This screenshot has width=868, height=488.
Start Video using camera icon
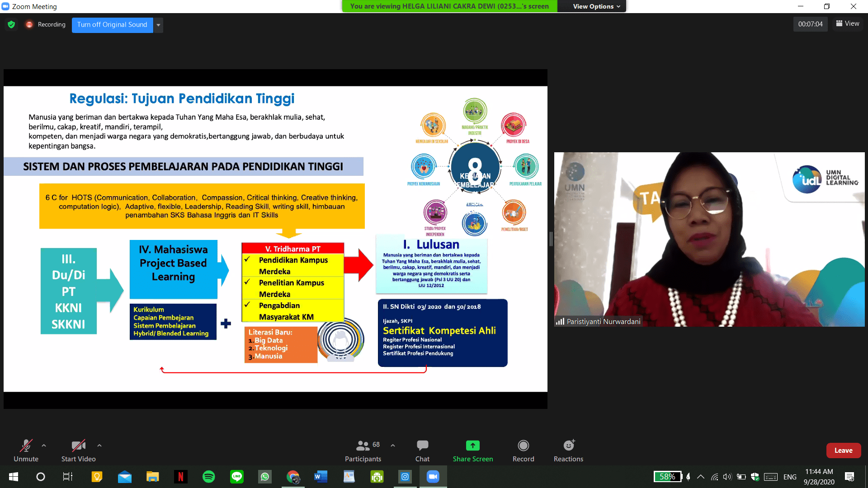[78, 446]
